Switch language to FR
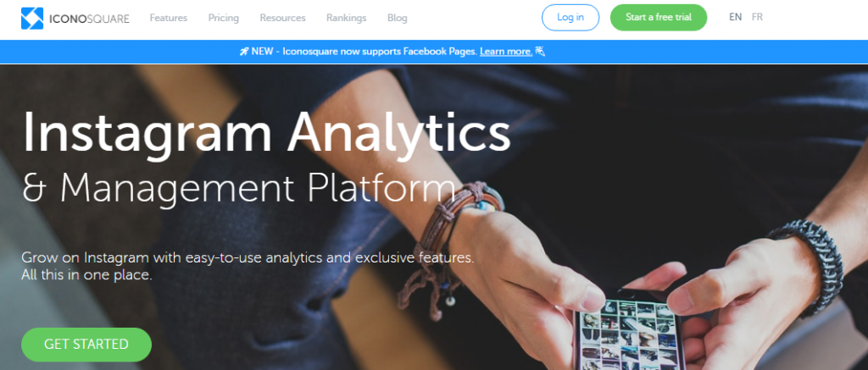The image size is (868, 370). click(757, 17)
